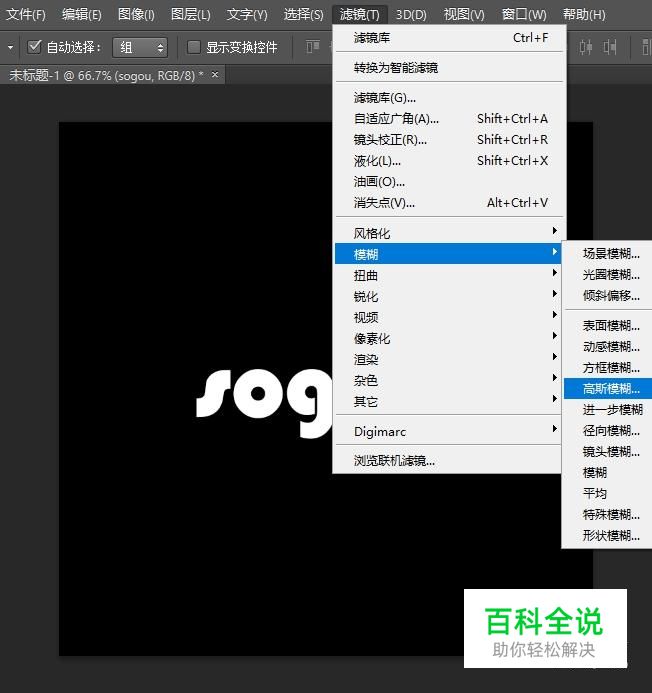Select 倾斜偏移... in the blur submenu
The image size is (652, 693).
pos(608,296)
